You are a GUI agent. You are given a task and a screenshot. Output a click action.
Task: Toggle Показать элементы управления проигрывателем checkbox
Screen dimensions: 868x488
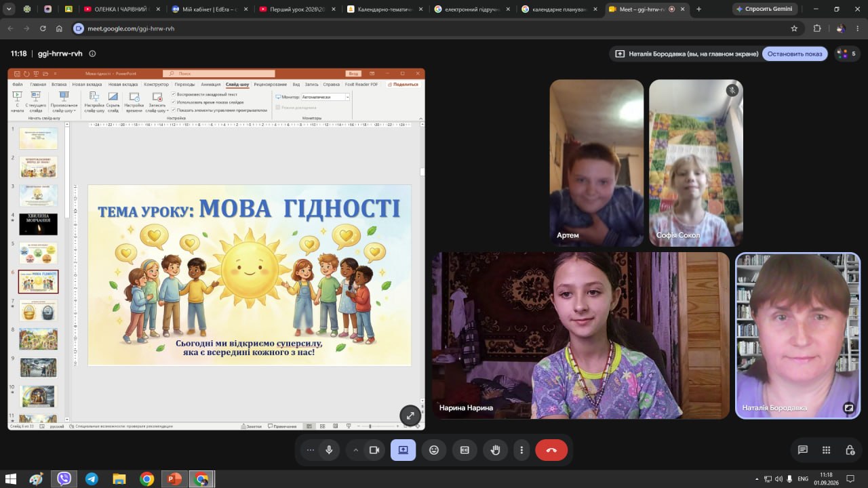tap(173, 109)
